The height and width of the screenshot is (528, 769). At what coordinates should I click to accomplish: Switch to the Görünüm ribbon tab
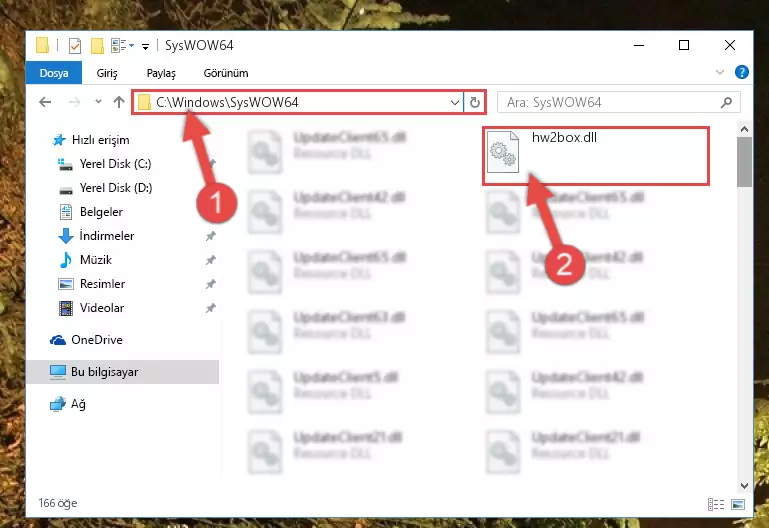226,73
